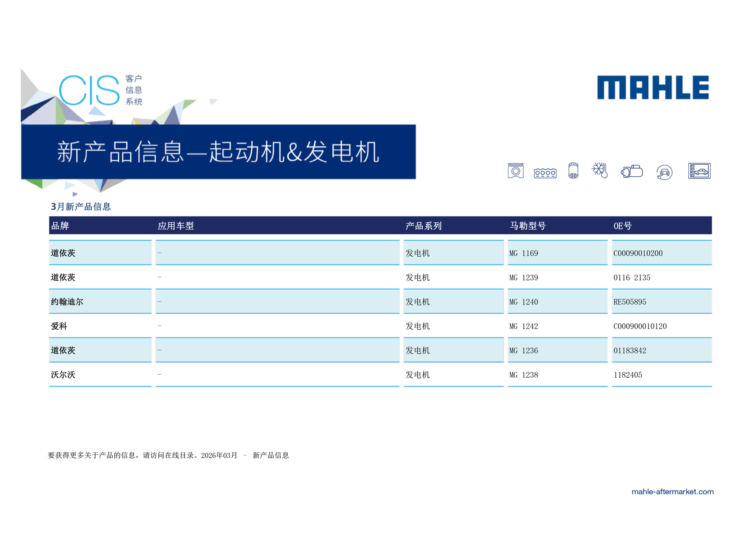
Task: Click the MAHLE logo
Action: point(653,88)
